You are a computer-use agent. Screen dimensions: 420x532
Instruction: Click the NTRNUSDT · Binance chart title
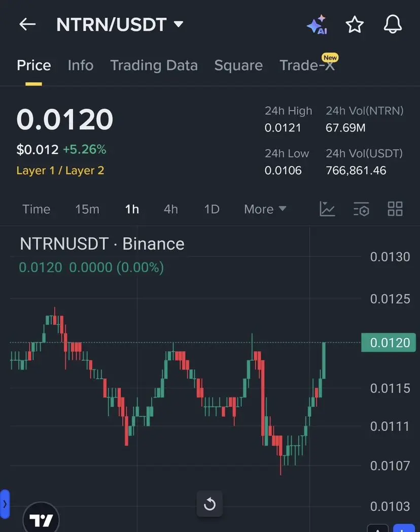coord(102,244)
